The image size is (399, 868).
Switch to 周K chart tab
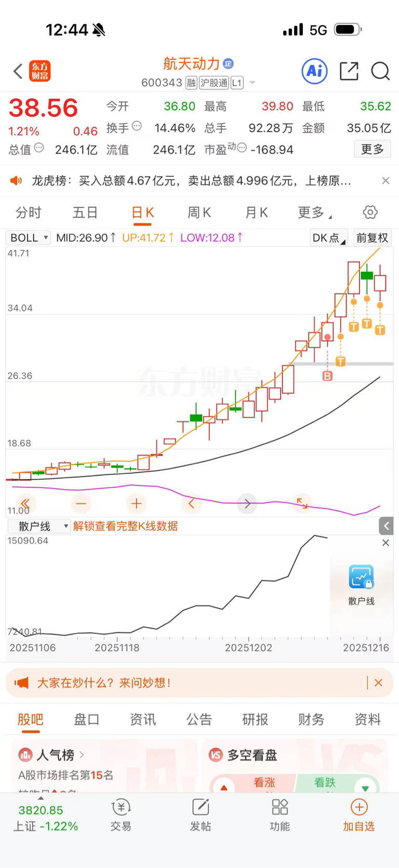click(199, 212)
